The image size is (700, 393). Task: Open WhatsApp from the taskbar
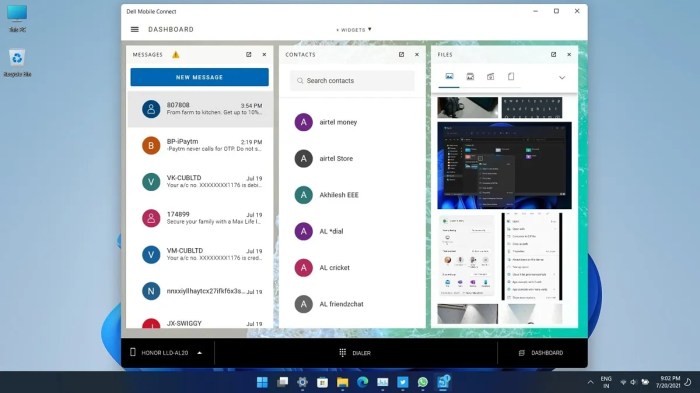pyautogui.click(x=423, y=382)
